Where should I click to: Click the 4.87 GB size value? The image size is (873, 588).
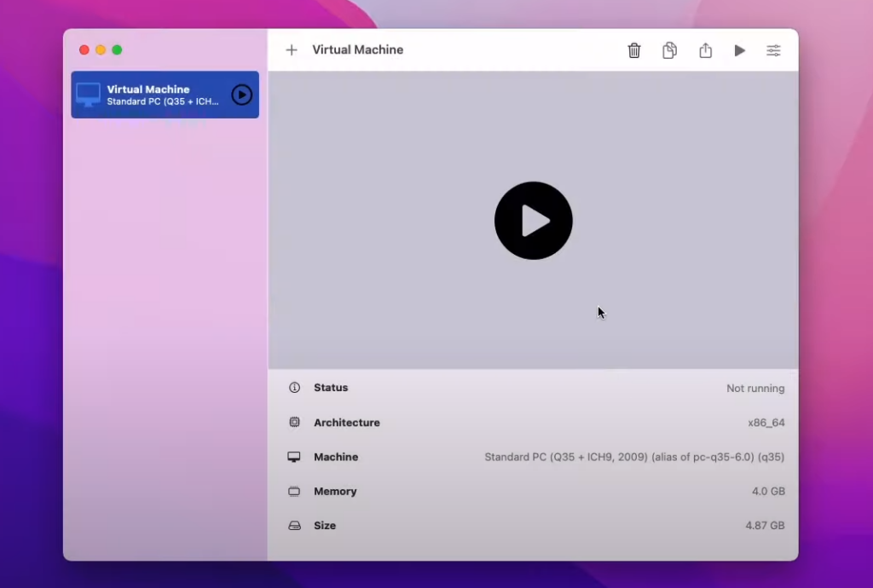[x=765, y=526]
